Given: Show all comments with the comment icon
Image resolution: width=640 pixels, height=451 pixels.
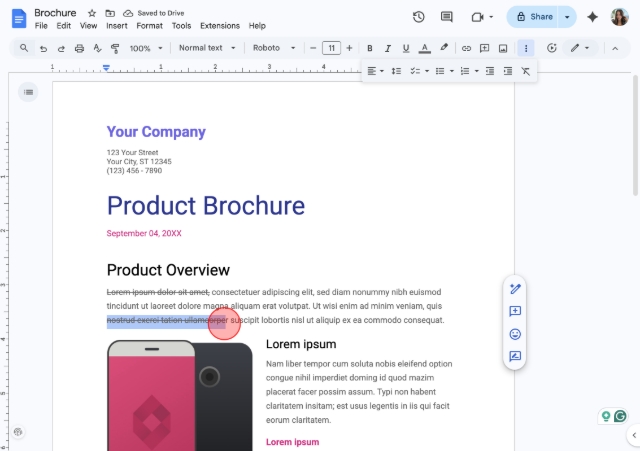Looking at the screenshot, I should point(447,17).
